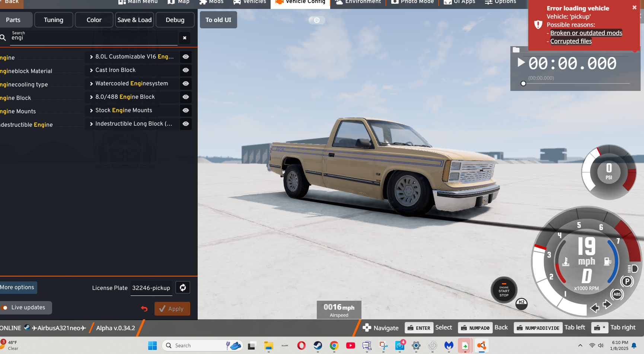
Task: Open the 8.0/488 Engine Block dropdown
Action: [132, 97]
